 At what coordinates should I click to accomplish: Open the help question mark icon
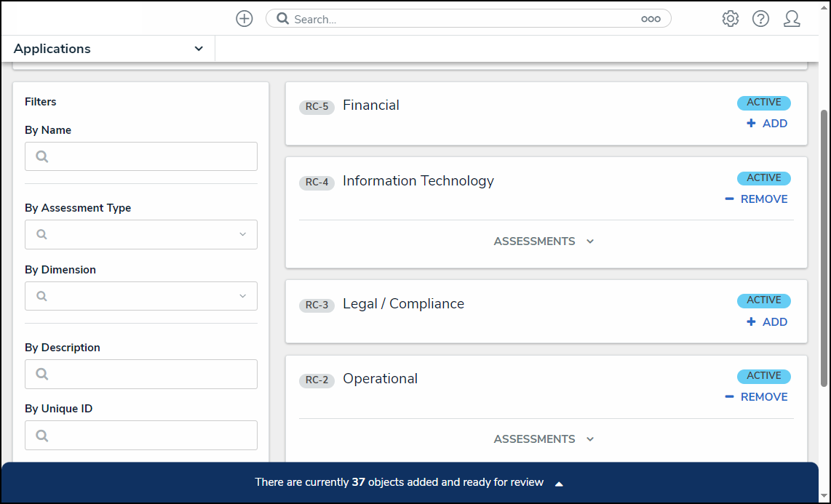point(760,19)
